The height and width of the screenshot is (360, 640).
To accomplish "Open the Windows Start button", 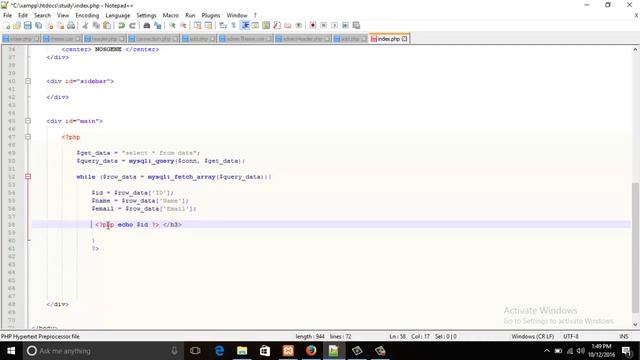I will [x=11, y=351].
